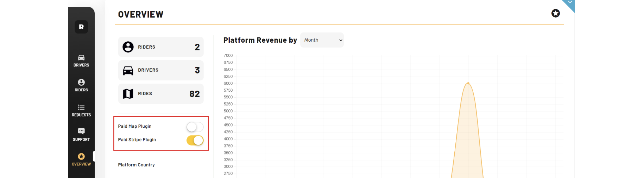
Task: Click the Paid Map Plugin label
Action: point(135,126)
